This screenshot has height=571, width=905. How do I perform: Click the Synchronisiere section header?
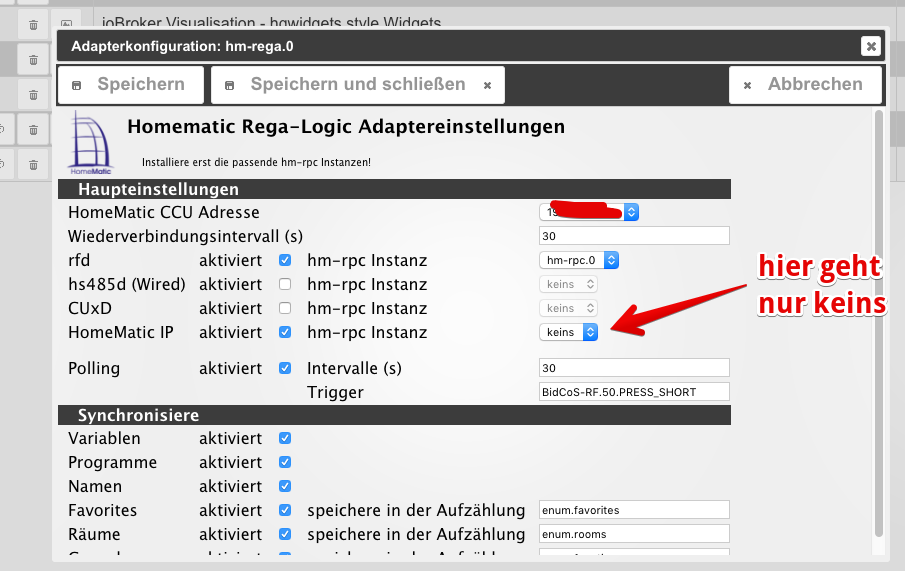394,415
